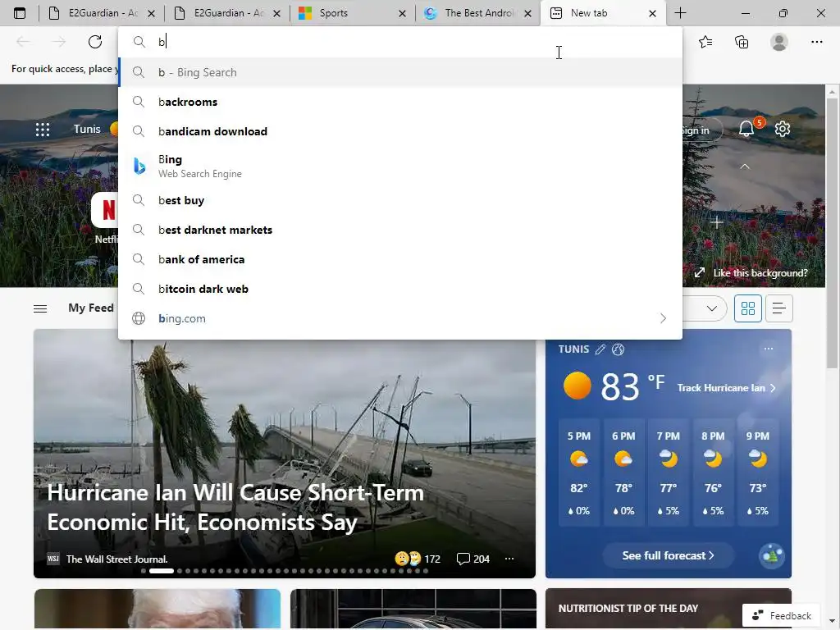Screen dimensions: 840x630
Task: Open Track Hurricane Ian link
Action: click(x=726, y=388)
